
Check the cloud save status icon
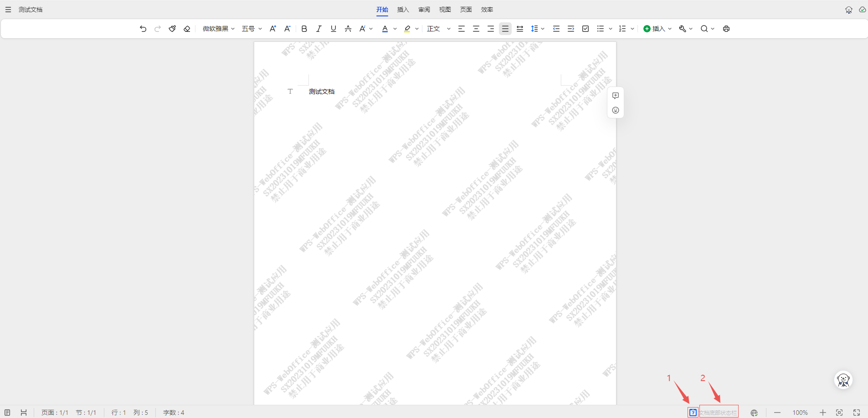tap(863, 10)
